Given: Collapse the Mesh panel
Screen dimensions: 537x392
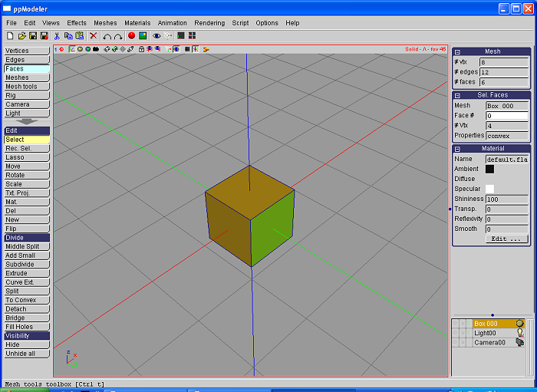Looking at the screenshot, I should click(457, 52).
